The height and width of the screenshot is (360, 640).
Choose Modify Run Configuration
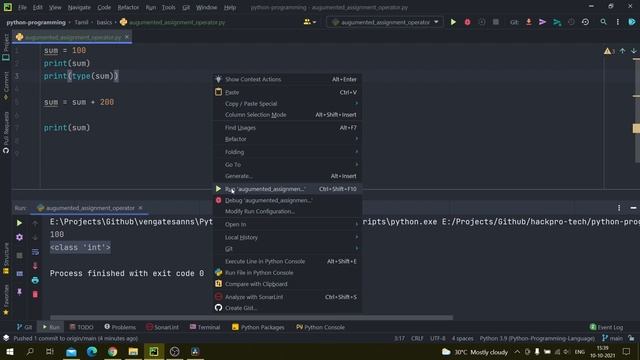click(287, 211)
